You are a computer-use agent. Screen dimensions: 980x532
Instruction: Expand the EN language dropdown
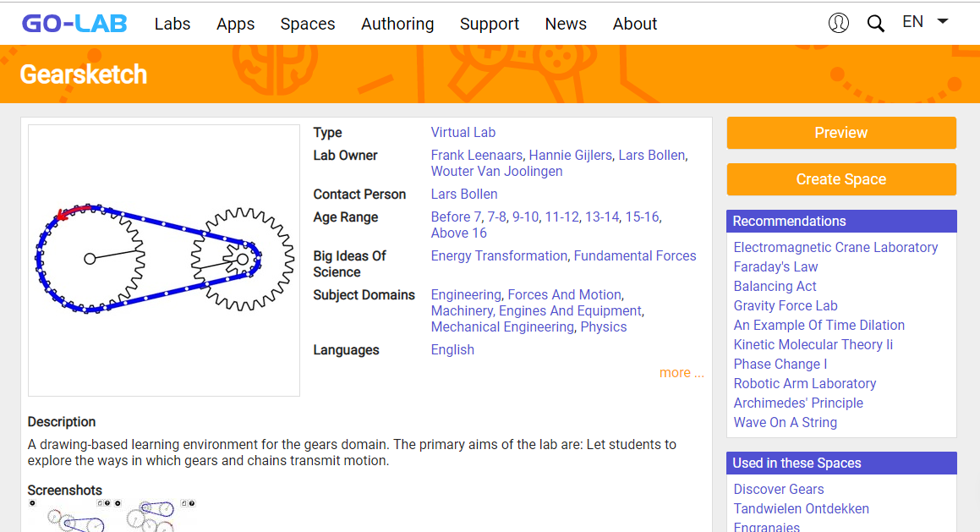point(924,22)
